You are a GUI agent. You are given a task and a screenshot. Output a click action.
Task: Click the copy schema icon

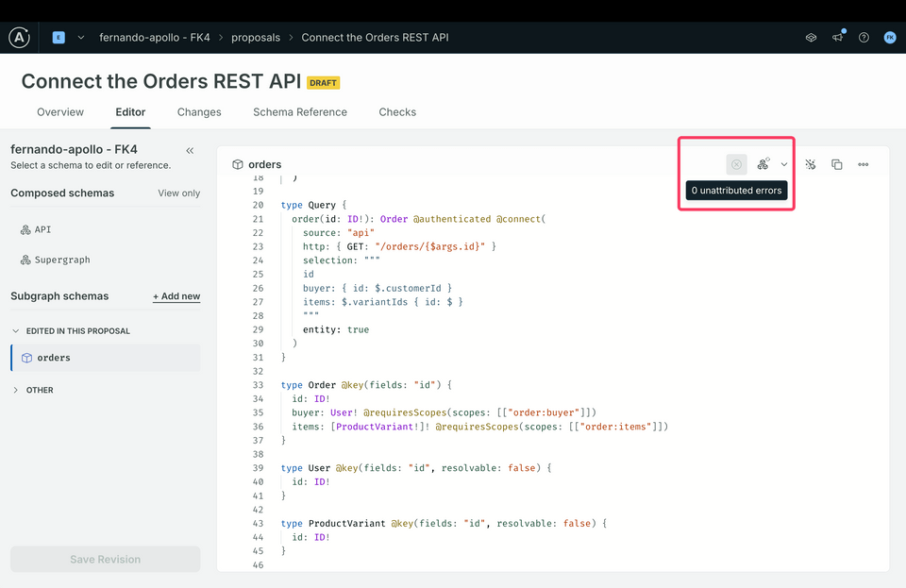[837, 164]
